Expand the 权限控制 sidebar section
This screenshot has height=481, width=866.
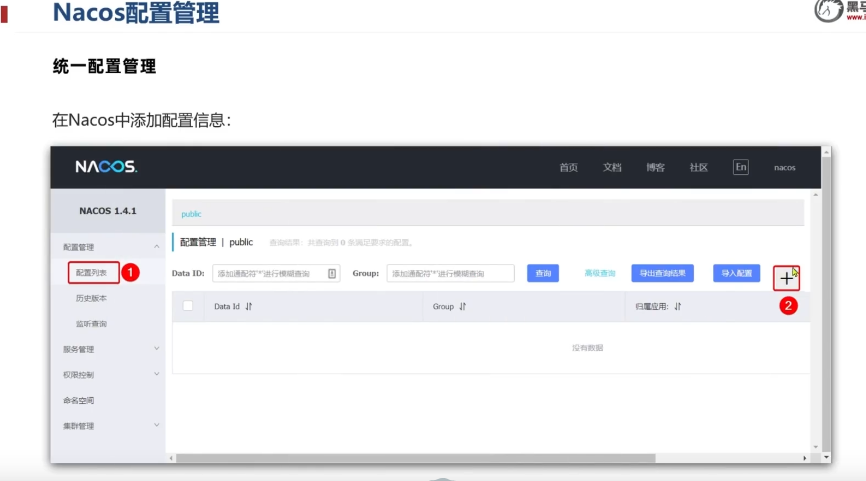coord(156,374)
